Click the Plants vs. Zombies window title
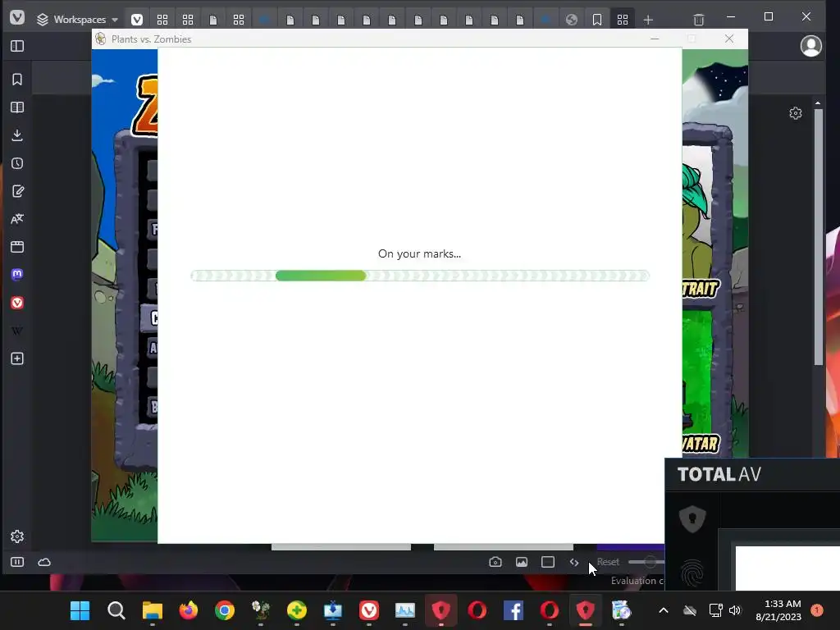The image size is (840, 630). point(151,39)
